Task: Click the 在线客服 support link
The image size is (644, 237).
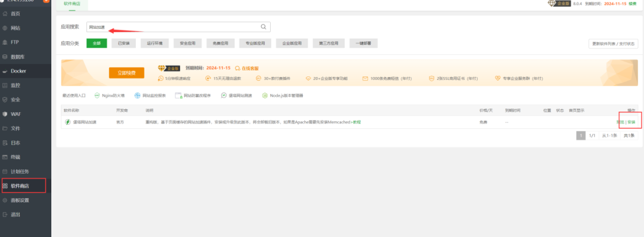Action: 247,68
